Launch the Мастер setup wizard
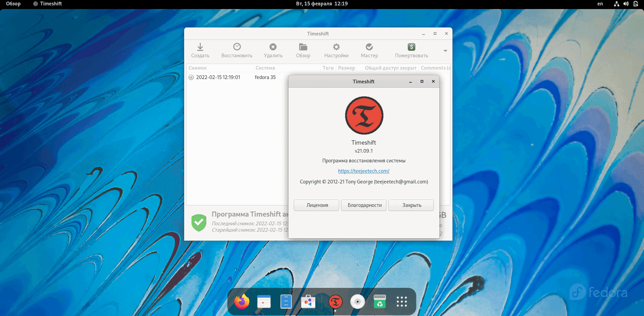This screenshot has width=644, height=316. click(x=369, y=51)
